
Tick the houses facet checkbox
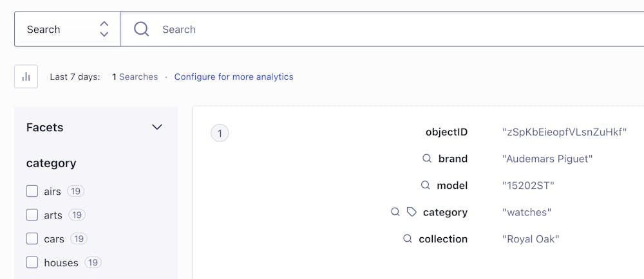[x=32, y=262]
